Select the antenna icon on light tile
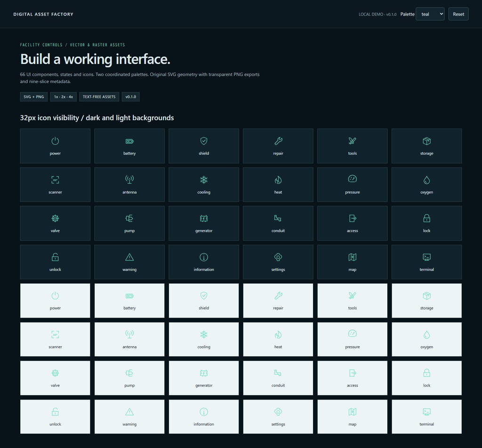The width and height of the screenshot is (482, 448). (x=129, y=334)
